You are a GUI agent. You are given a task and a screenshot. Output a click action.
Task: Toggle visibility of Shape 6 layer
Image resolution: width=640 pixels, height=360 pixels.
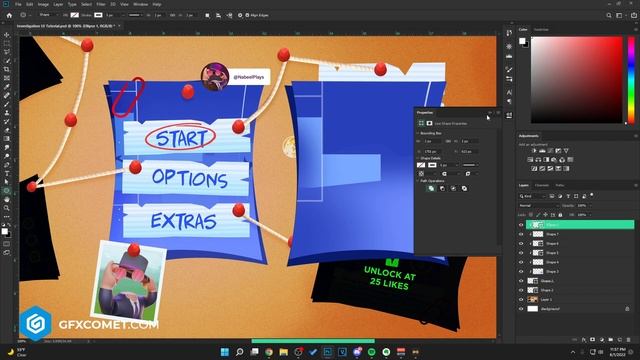(x=521, y=243)
